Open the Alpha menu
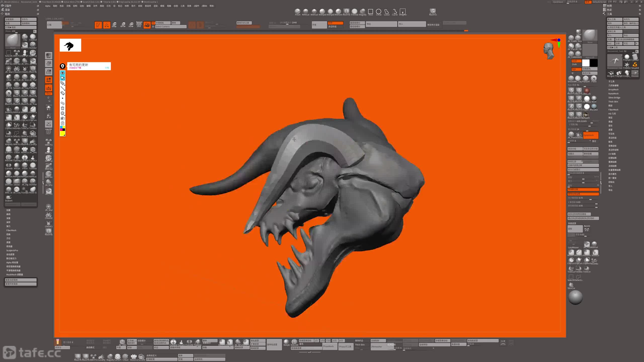The height and width of the screenshot is (362, 644). (x=48, y=6)
